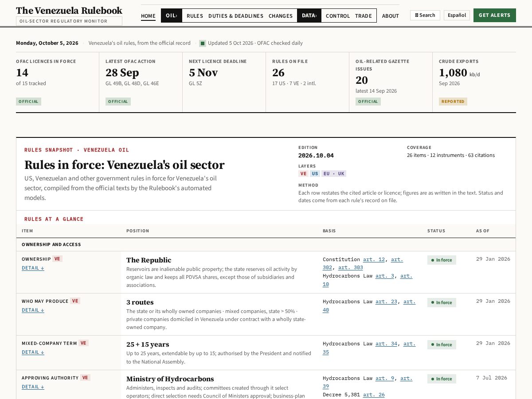Click the Basis column header
The height and width of the screenshot is (399, 532).
[329, 231]
